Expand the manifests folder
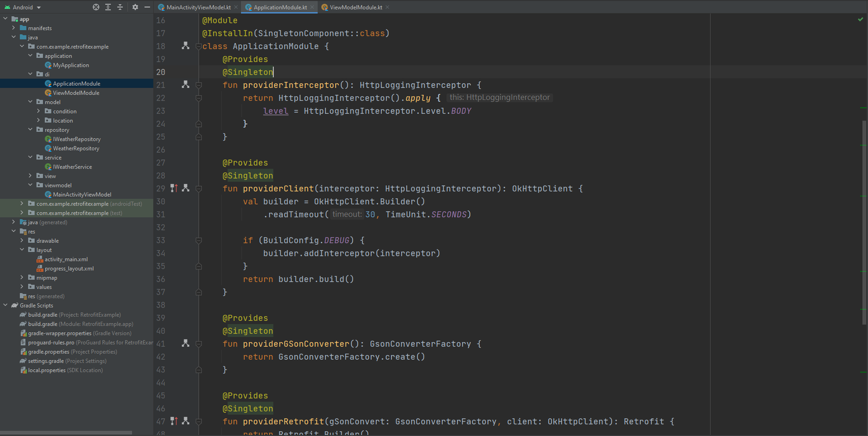The height and width of the screenshot is (436, 868). point(14,28)
